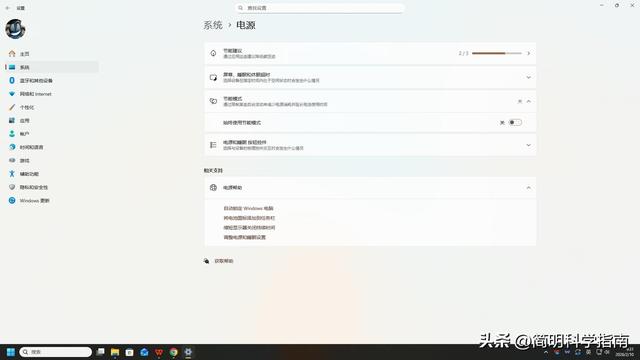Open 节能建议 with its right arrow
The width and height of the screenshot is (640, 360).
pos(529,53)
